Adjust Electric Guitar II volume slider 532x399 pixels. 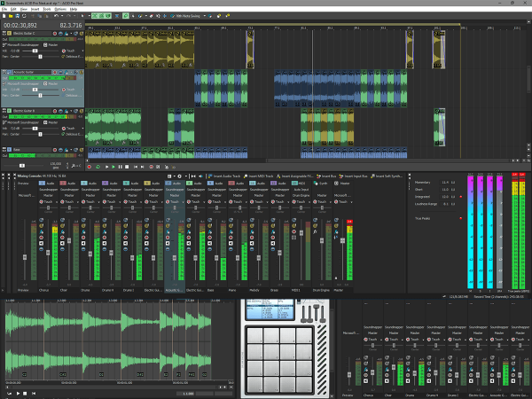(x=35, y=129)
